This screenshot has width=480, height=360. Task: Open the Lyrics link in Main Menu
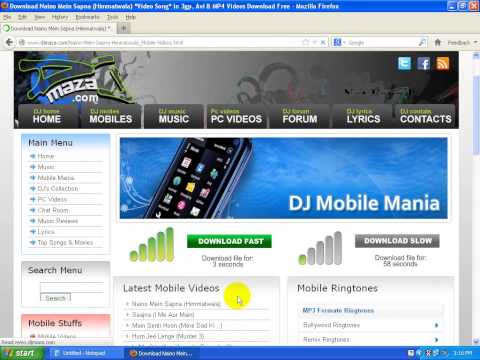pos(46,232)
